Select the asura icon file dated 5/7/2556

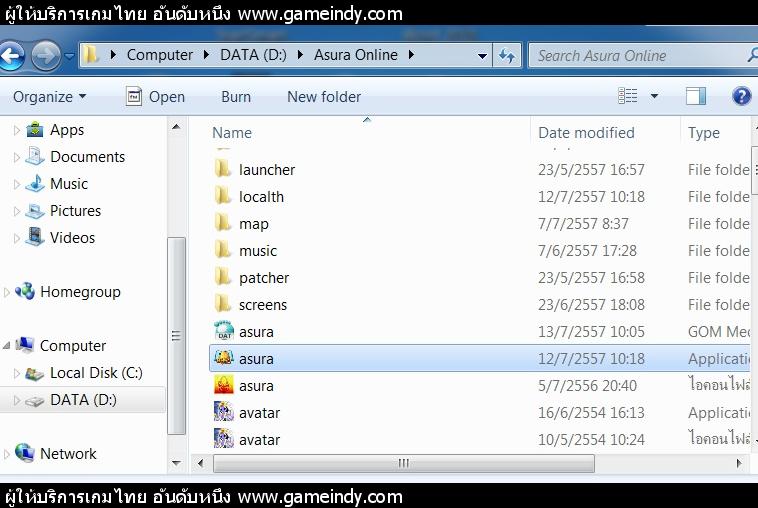(224, 385)
